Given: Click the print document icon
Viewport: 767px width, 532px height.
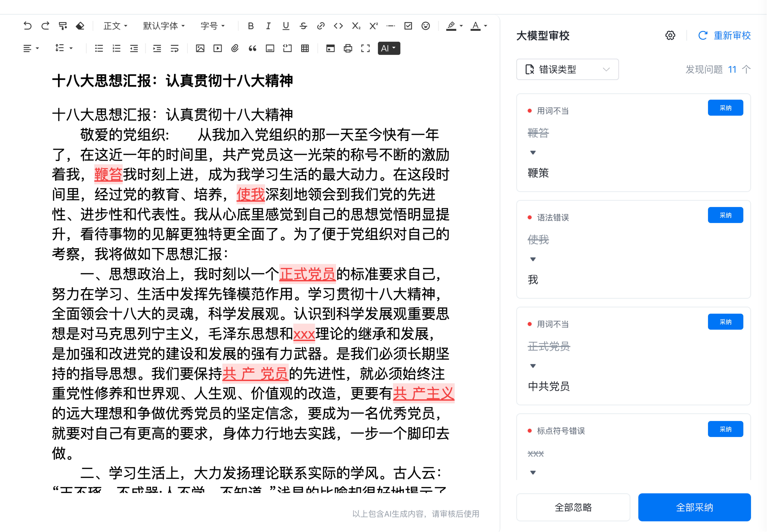Looking at the screenshot, I should [x=348, y=48].
